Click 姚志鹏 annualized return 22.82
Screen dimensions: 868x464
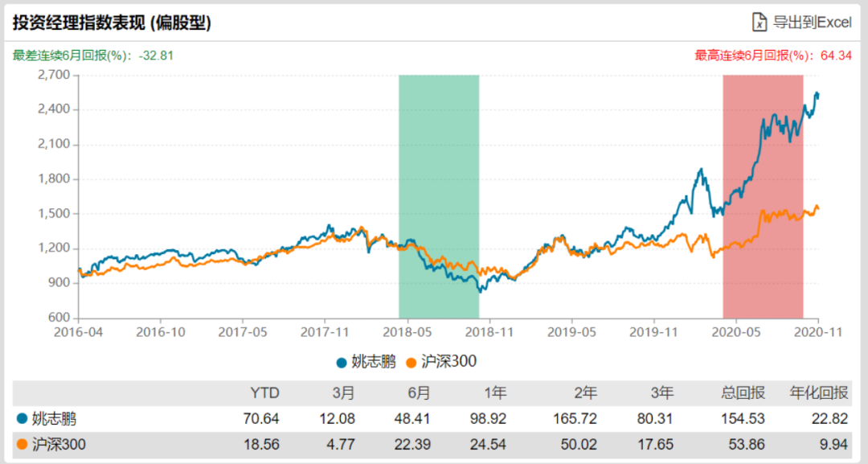829,419
